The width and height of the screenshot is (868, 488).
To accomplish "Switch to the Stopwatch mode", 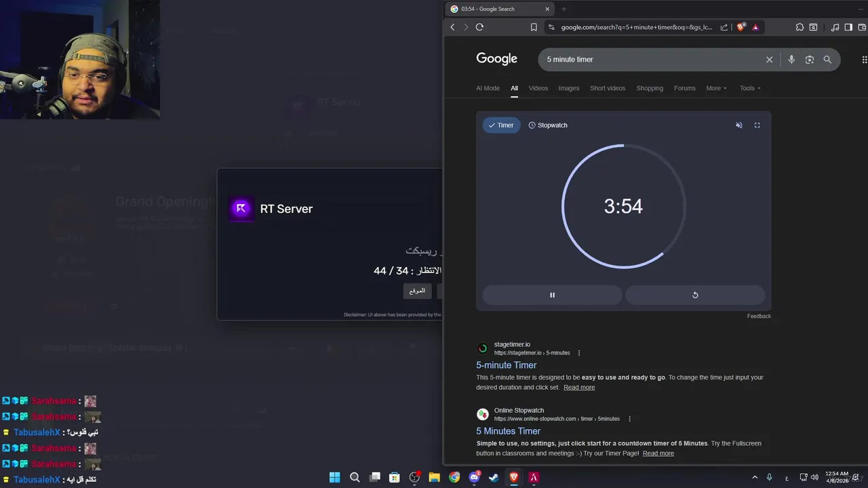I will (548, 125).
